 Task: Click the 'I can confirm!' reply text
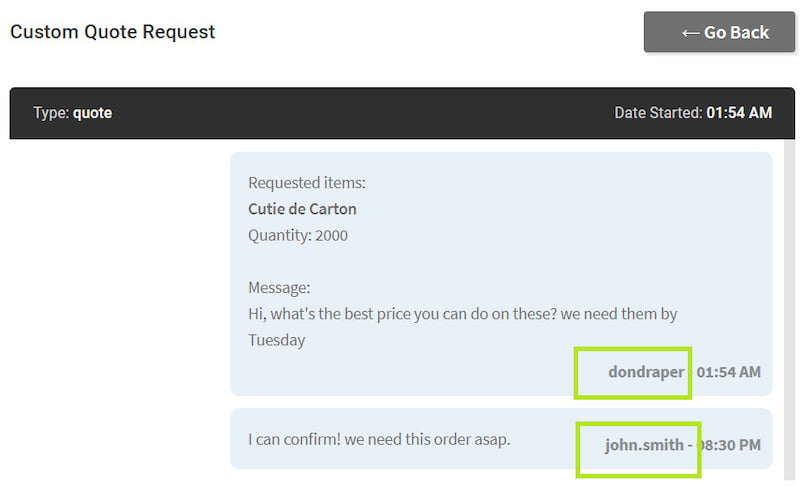[379, 438]
